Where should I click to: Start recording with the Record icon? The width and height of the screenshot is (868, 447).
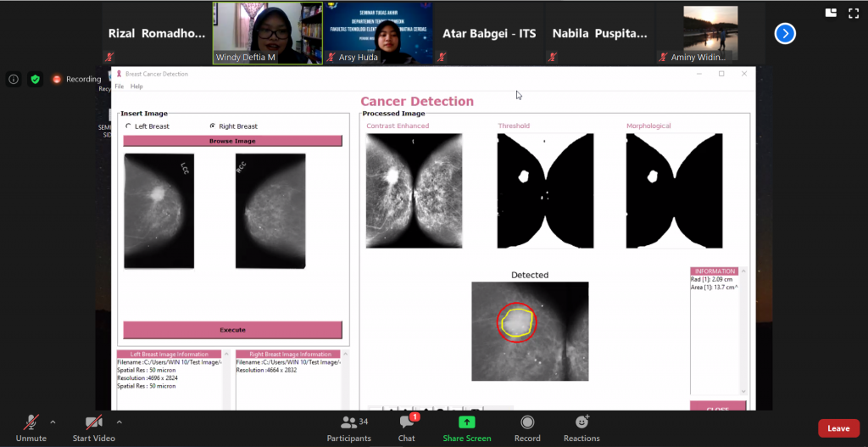(x=526, y=422)
